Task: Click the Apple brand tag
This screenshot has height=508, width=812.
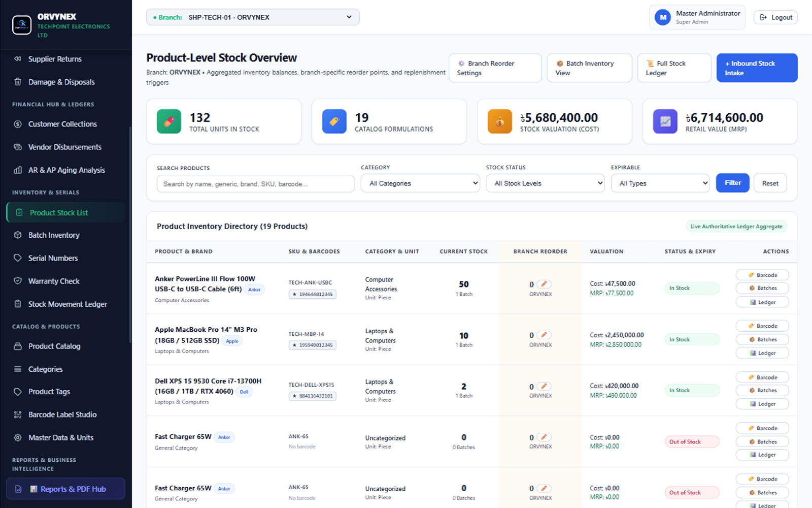Action: pyautogui.click(x=232, y=341)
